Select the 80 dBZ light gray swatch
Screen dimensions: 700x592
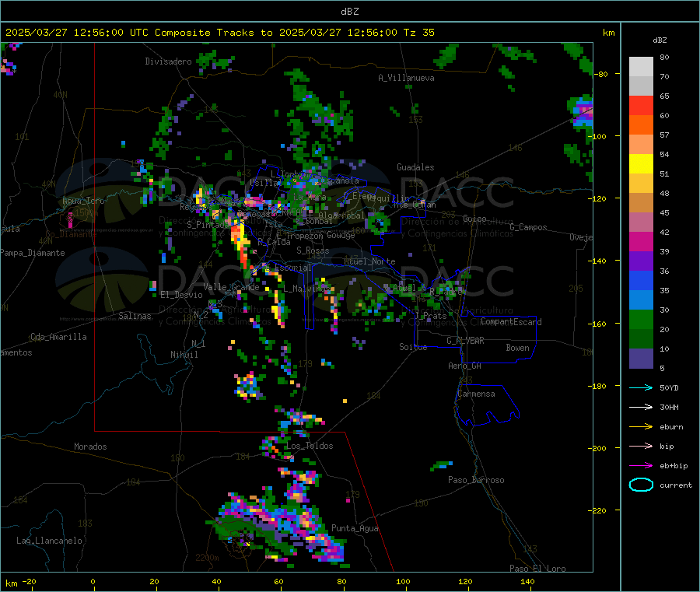click(x=641, y=67)
